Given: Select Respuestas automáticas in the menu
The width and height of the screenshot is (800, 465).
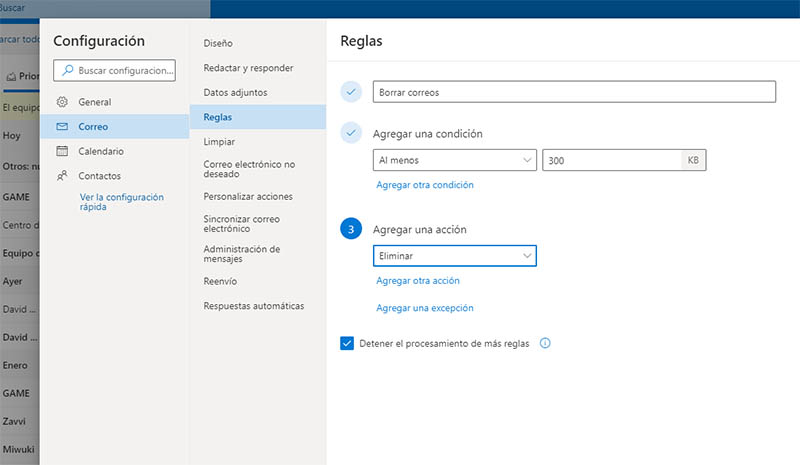Looking at the screenshot, I should click(253, 306).
